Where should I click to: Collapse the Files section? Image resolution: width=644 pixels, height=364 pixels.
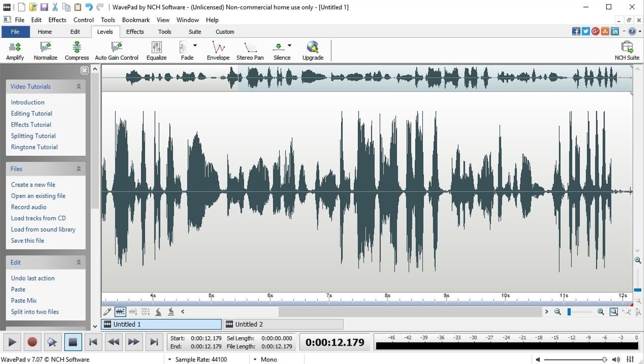(79, 169)
